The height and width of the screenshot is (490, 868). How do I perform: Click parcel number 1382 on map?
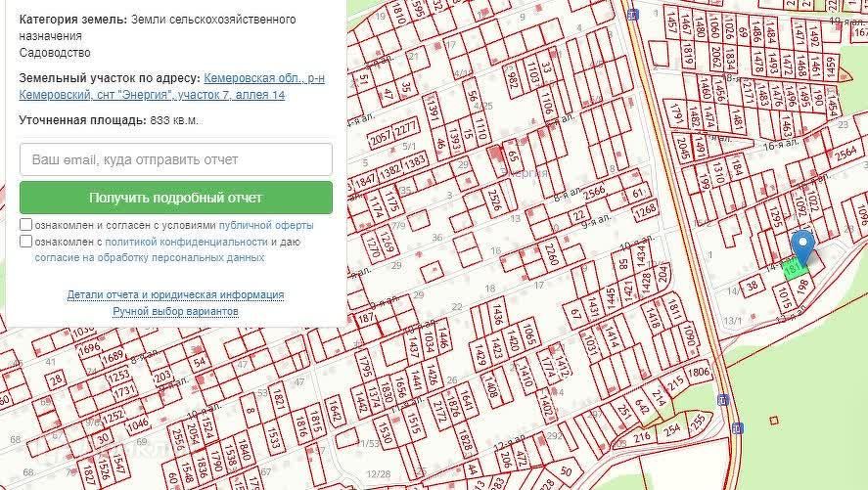(x=389, y=171)
